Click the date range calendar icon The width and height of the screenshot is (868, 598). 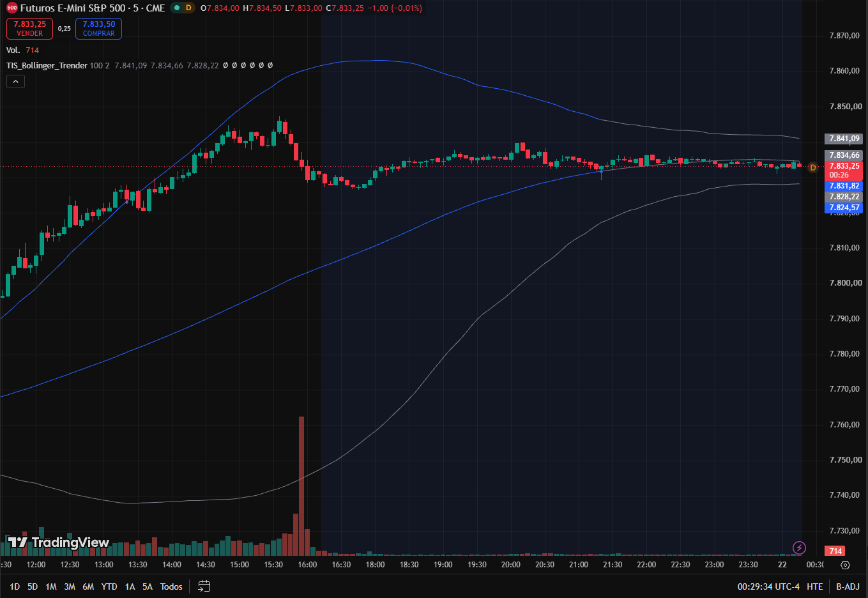tap(204, 586)
